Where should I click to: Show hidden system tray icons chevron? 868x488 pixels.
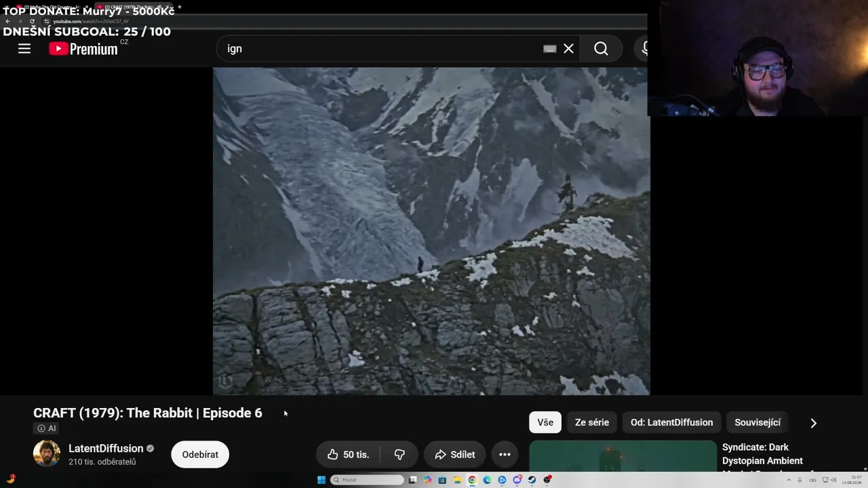pos(789,480)
